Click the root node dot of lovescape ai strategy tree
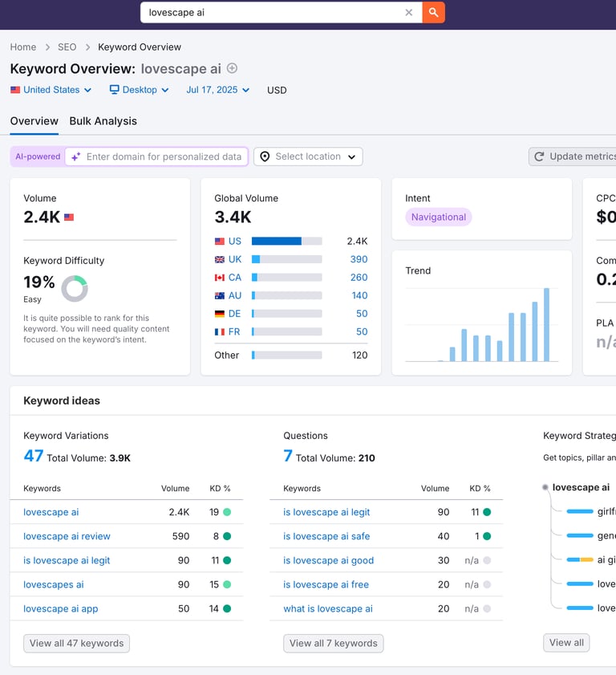This screenshot has width=616, height=675. point(545,487)
